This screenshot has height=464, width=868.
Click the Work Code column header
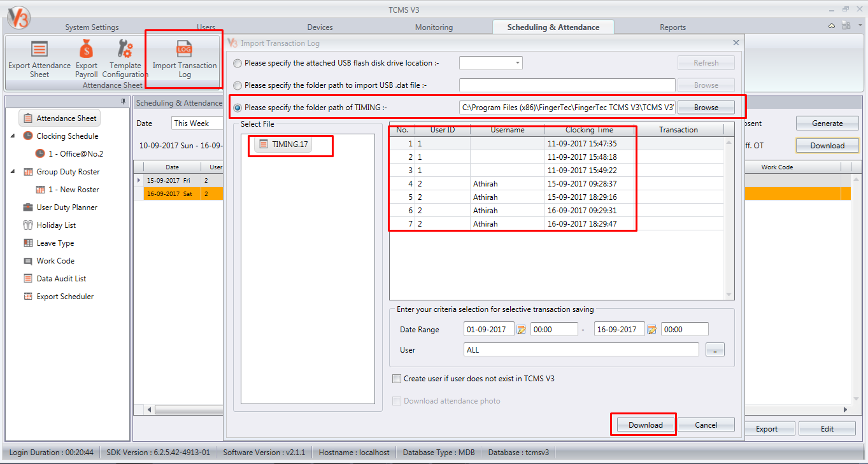click(x=777, y=167)
